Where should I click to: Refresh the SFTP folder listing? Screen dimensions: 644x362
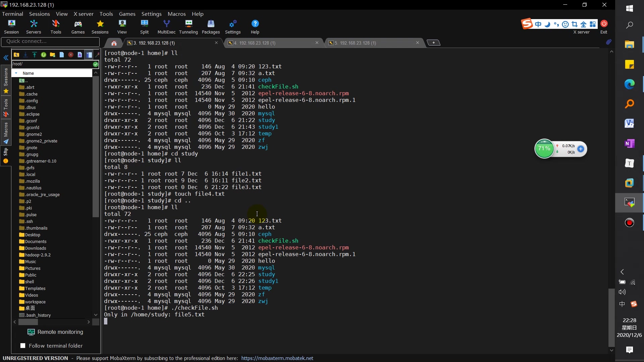point(44,55)
